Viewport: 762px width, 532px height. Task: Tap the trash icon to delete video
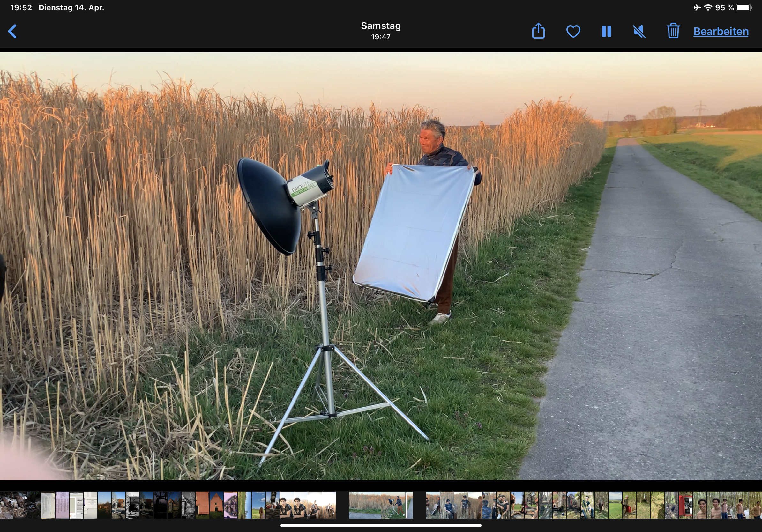point(673,31)
